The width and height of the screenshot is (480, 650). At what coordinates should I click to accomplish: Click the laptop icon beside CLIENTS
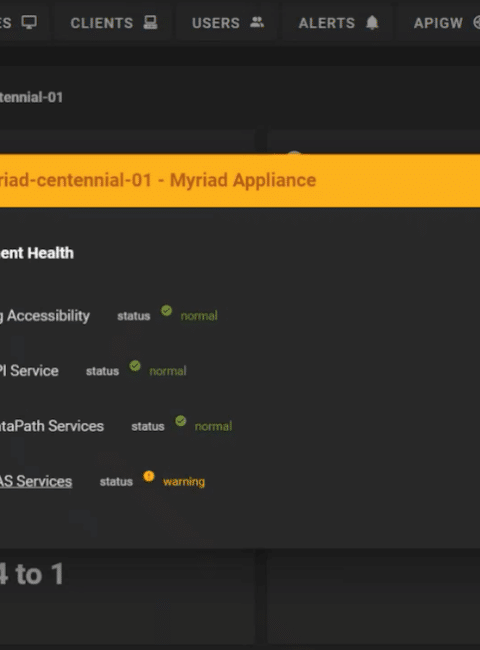pyautogui.click(x=150, y=22)
